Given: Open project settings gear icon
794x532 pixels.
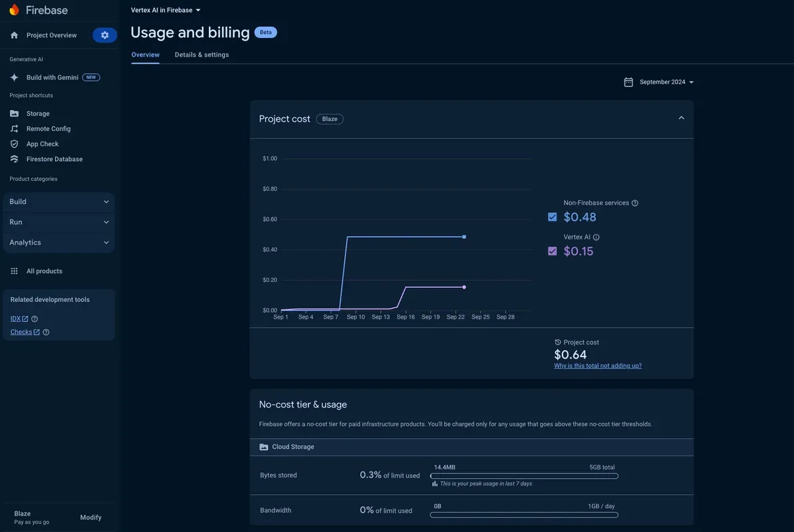Looking at the screenshot, I should tap(105, 35).
